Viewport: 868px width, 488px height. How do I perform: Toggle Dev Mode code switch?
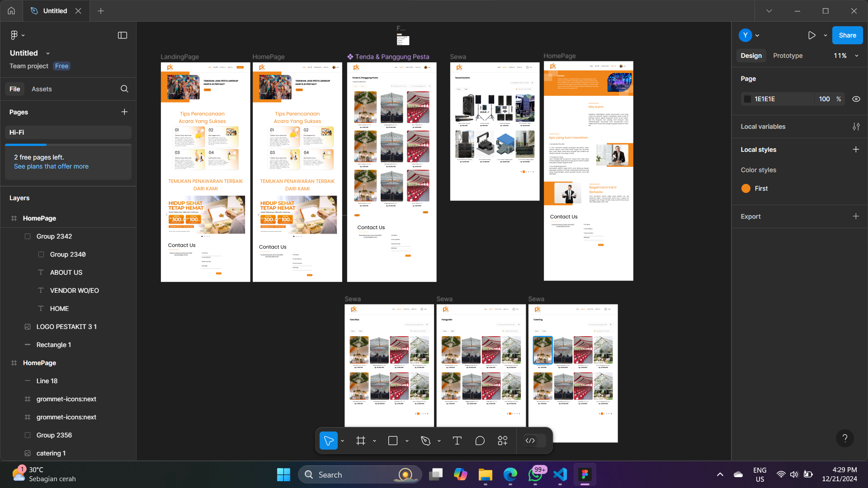(x=534, y=441)
